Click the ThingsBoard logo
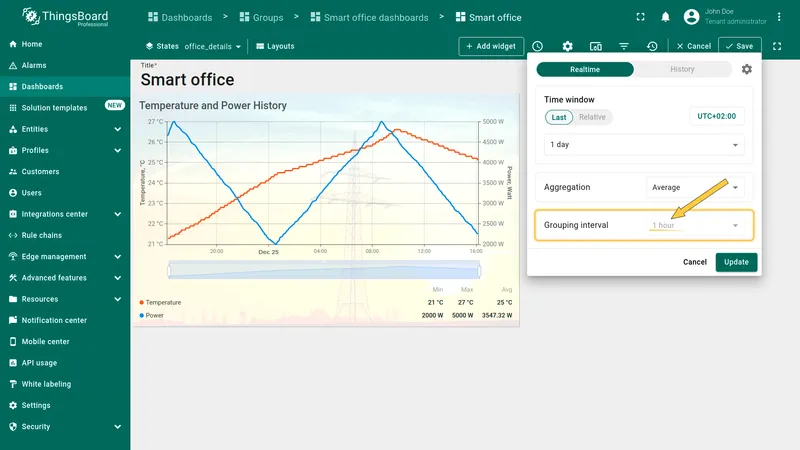Image resolution: width=800 pixels, height=450 pixels. pos(65,17)
